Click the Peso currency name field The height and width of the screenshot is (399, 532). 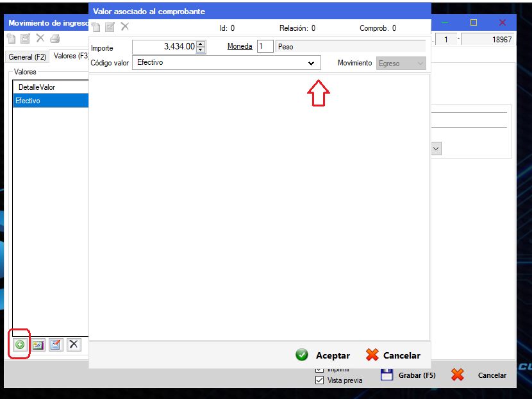click(x=351, y=47)
